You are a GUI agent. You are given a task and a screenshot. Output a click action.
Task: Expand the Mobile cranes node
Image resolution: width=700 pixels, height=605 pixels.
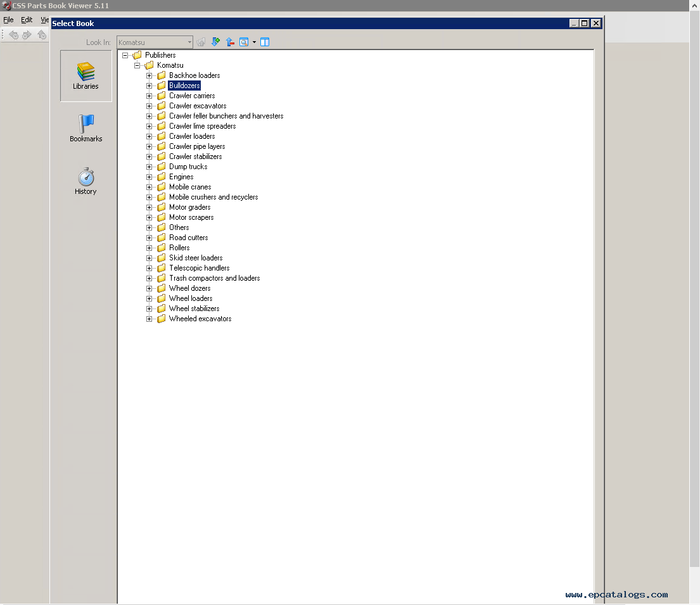click(149, 187)
